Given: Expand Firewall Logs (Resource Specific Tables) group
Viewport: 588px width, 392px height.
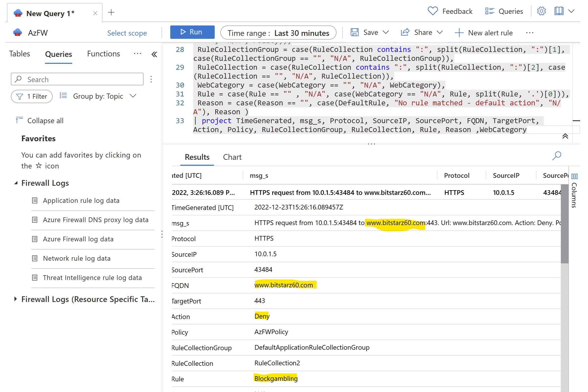Looking at the screenshot, I should click(x=16, y=299).
